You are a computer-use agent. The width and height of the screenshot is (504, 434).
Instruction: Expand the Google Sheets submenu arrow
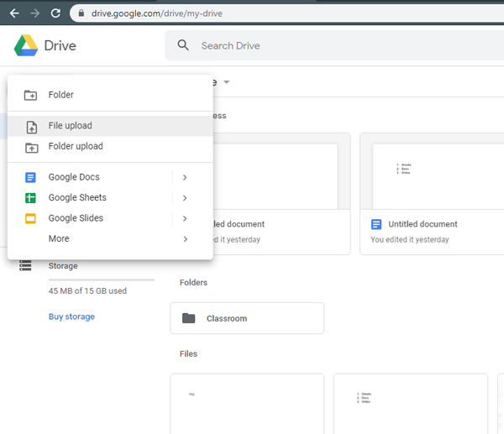[184, 198]
